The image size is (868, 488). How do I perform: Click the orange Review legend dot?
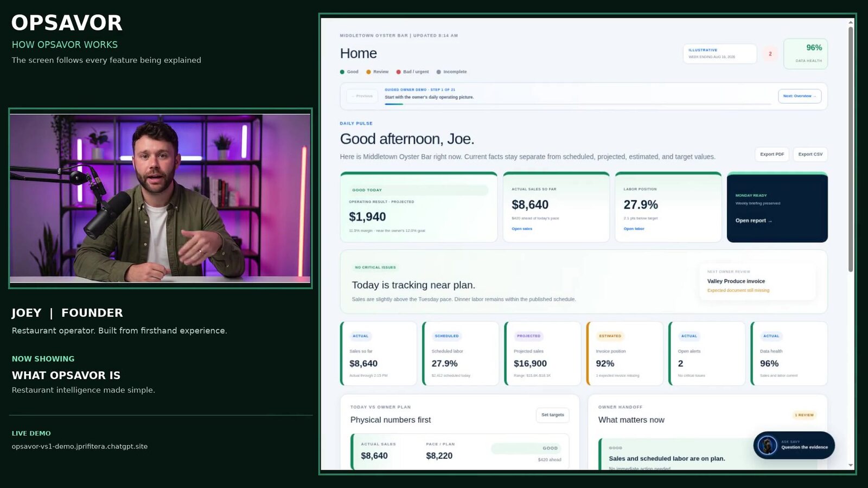pos(368,72)
